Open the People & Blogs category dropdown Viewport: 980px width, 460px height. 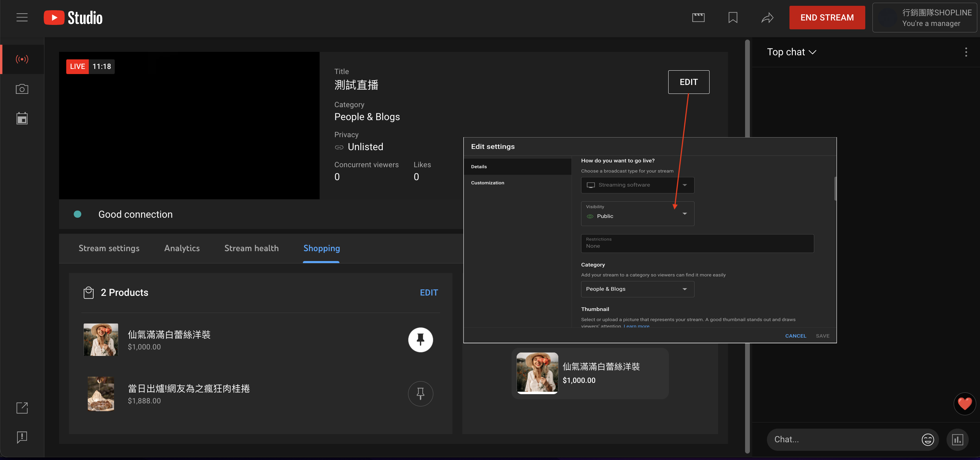point(637,289)
